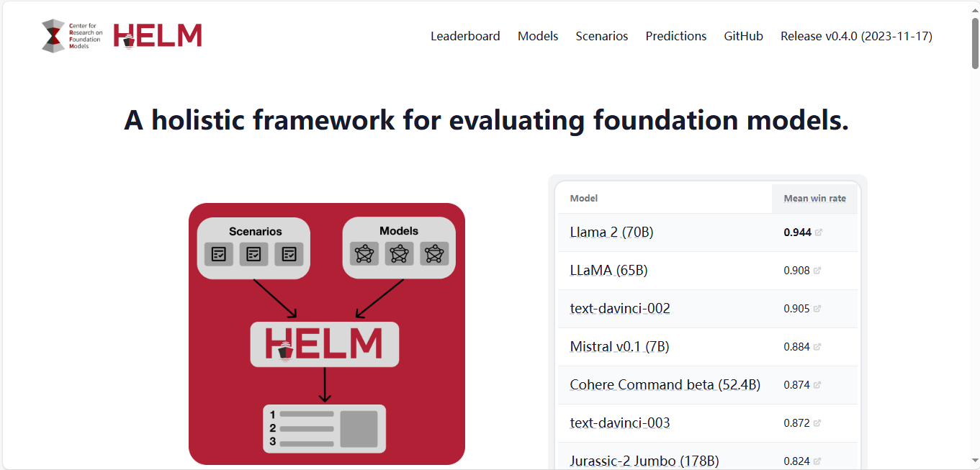Screen dimensions: 980x470
Task: Click the holistic framework headline text
Action: point(487,119)
